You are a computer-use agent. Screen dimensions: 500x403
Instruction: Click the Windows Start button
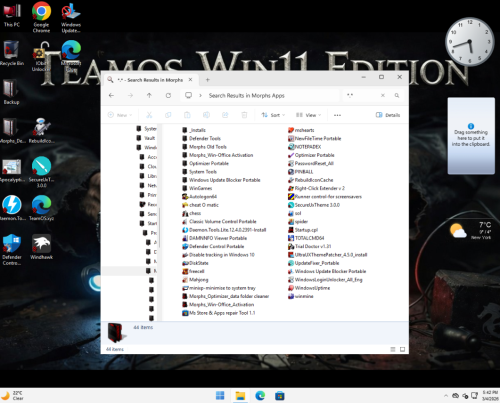tap(220, 396)
